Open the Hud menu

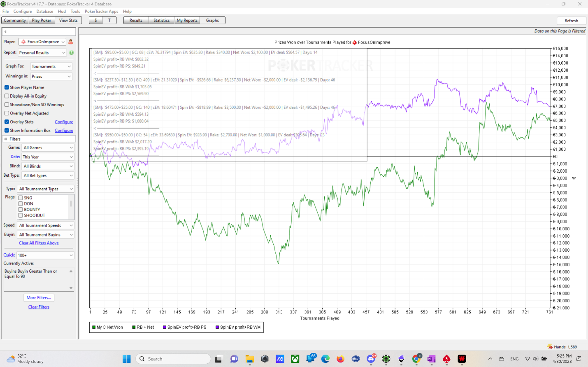coord(62,12)
